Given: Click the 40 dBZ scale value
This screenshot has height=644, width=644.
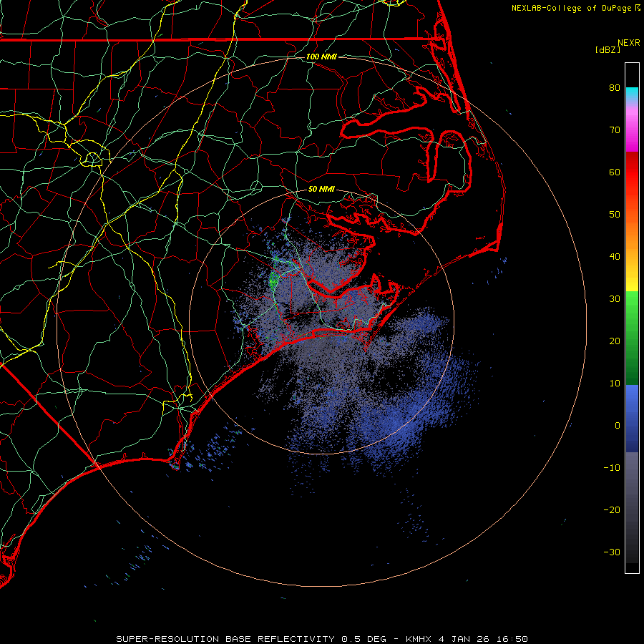Looking at the screenshot, I should tap(615, 257).
